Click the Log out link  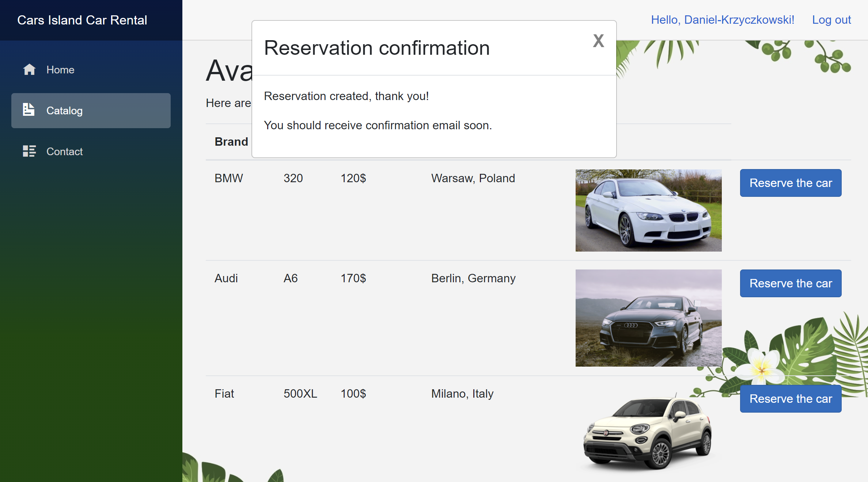tap(831, 20)
